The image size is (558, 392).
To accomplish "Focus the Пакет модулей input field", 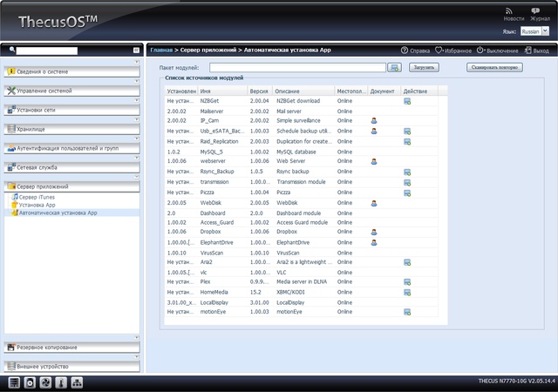I will 298,68.
